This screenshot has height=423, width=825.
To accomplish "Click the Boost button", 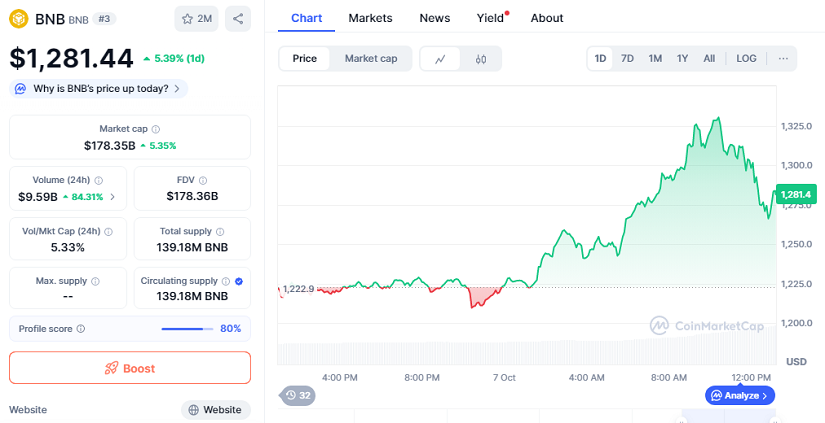I will [130, 368].
